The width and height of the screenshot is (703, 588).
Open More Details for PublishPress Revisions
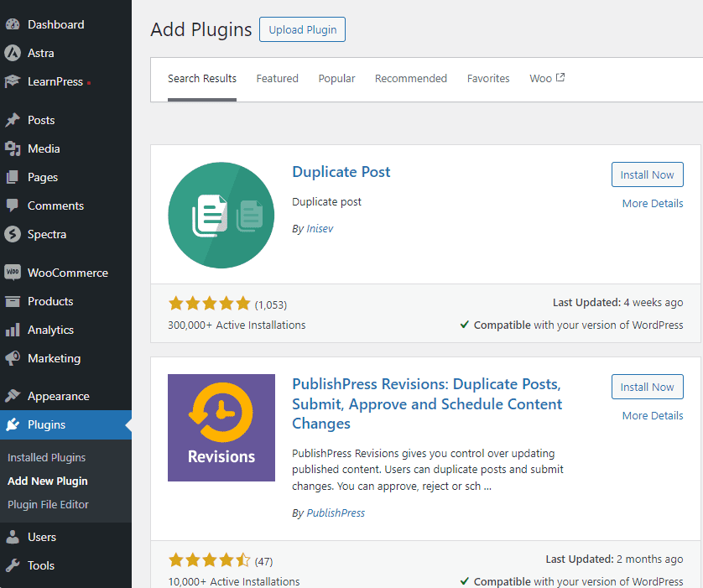652,415
